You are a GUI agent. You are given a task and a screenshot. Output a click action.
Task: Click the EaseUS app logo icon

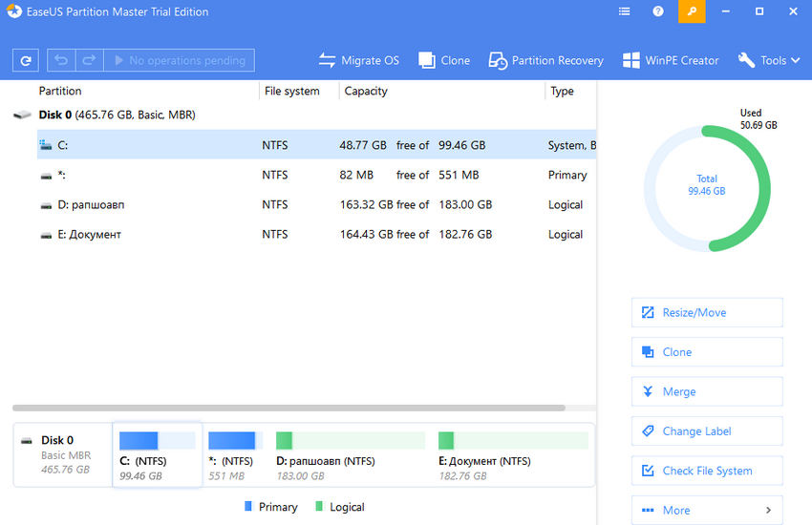14,10
